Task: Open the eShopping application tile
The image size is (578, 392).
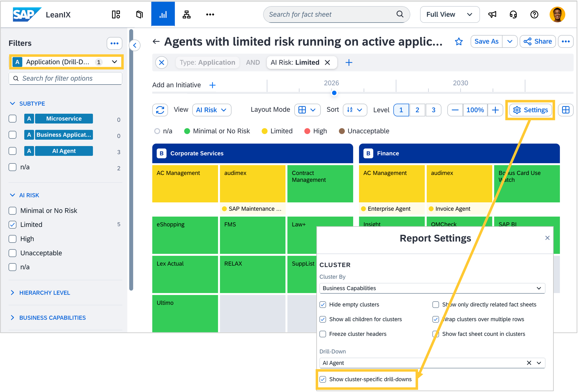Action: pos(185,235)
